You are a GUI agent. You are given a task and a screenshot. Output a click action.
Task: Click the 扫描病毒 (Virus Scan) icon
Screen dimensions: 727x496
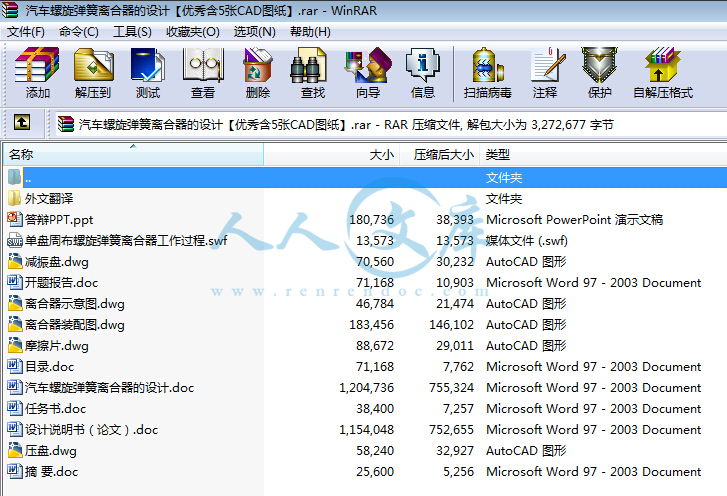pyautogui.click(x=487, y=65)
